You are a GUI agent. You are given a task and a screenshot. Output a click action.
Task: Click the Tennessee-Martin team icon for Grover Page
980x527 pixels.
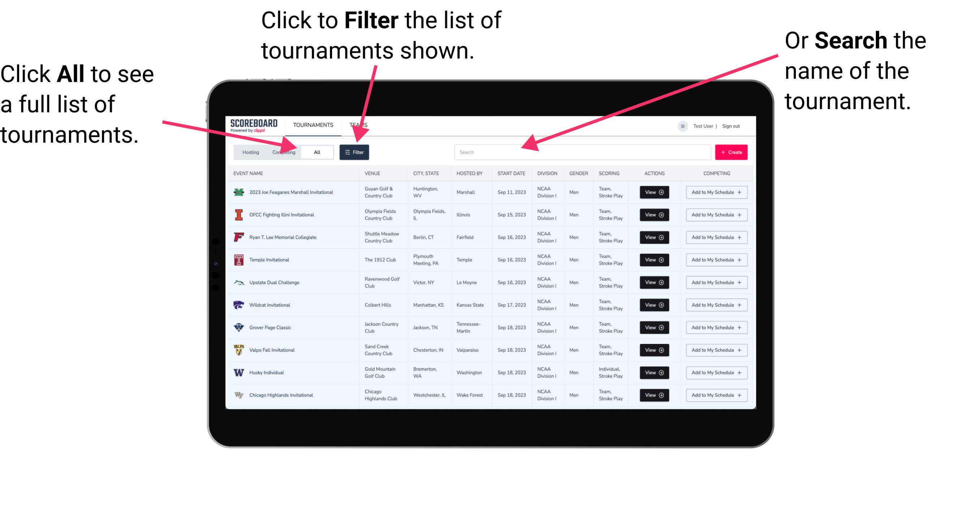click(238, 327)
